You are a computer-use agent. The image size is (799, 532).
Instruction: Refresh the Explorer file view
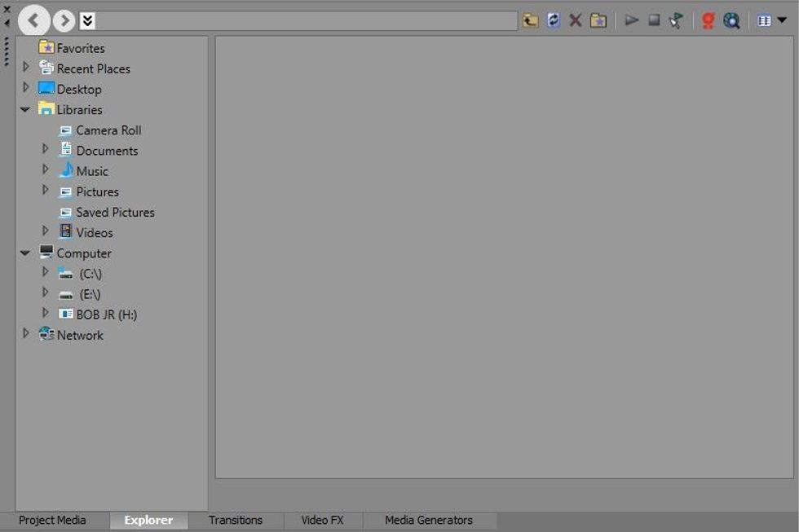tap(554, 20)
